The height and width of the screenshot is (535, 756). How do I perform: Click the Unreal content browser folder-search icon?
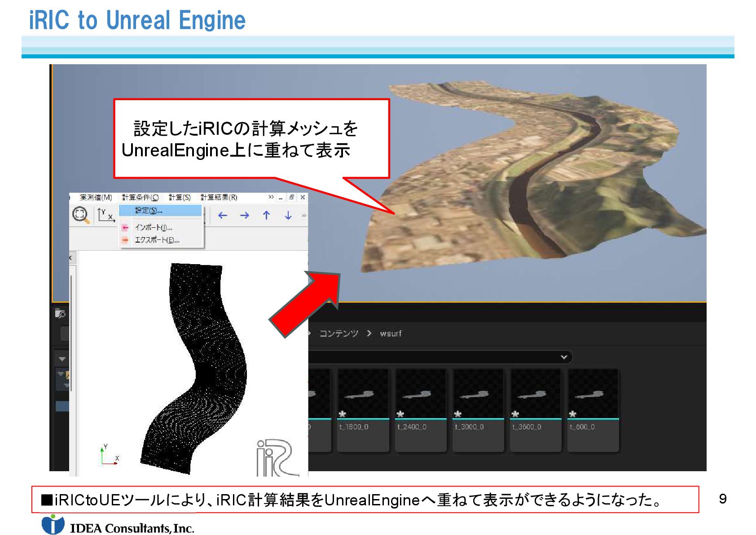[x=60, y=313]
